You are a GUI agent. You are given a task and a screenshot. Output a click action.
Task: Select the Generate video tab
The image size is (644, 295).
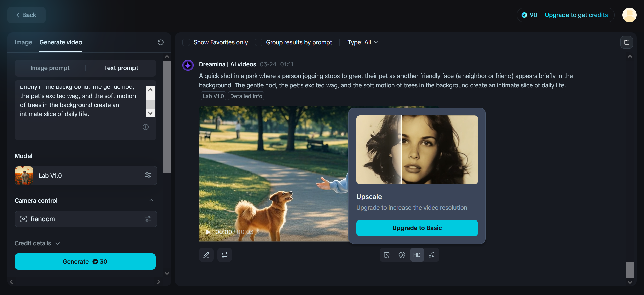61,42
